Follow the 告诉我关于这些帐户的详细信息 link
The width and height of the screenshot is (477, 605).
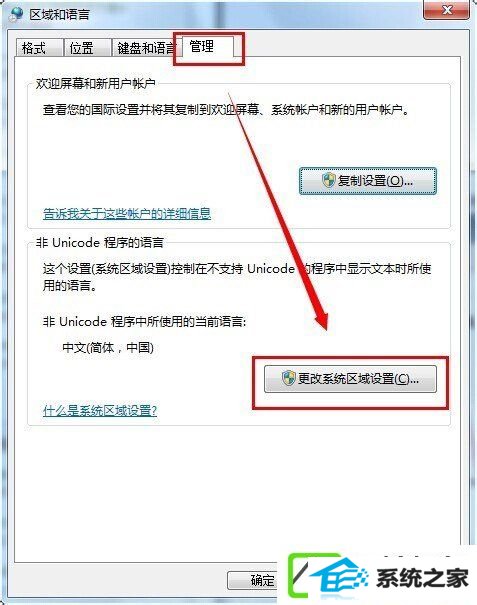(x=127, y=213)
